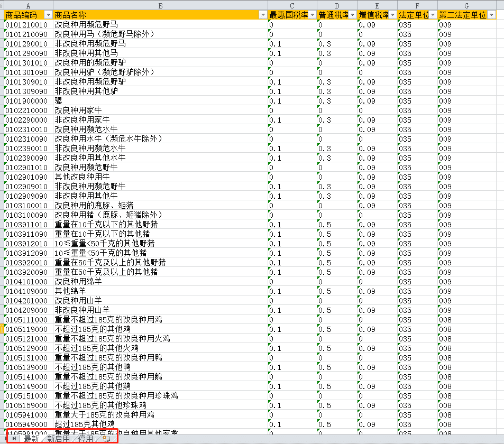Click the insert new worksheet icon
This screenshot has height=444, width=504.
106,438
